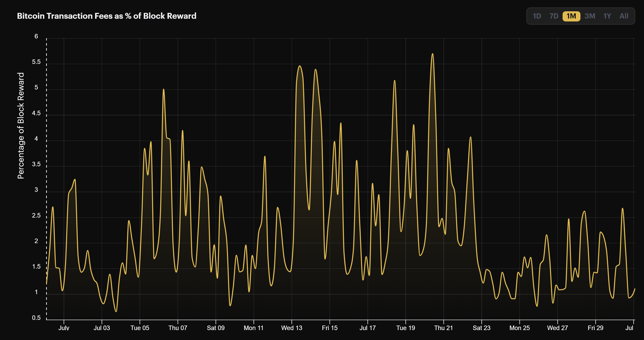Open the 1Y chart view
The image size is (644, 340).
[x=607, y=16]
